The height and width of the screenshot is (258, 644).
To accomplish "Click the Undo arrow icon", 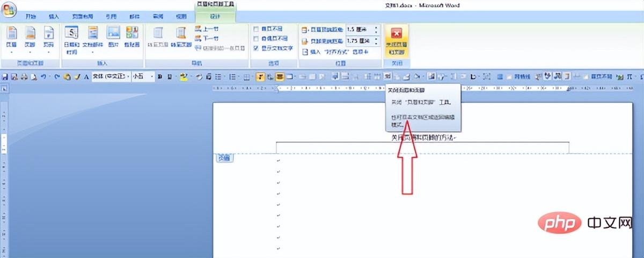I will (43, 77).
